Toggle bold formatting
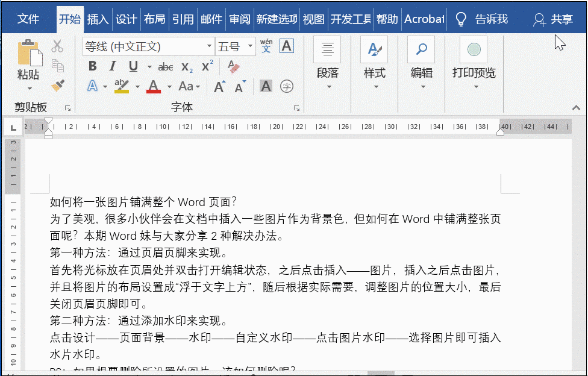 92,66
